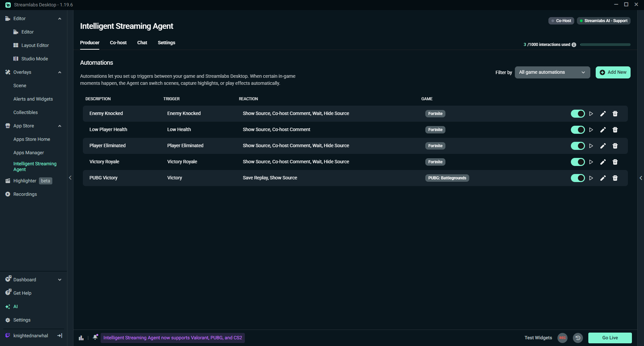The image size is (644, 346).
Task: Open the performance metrics icon
Action: pyautogui.click(x=81, y=338)
